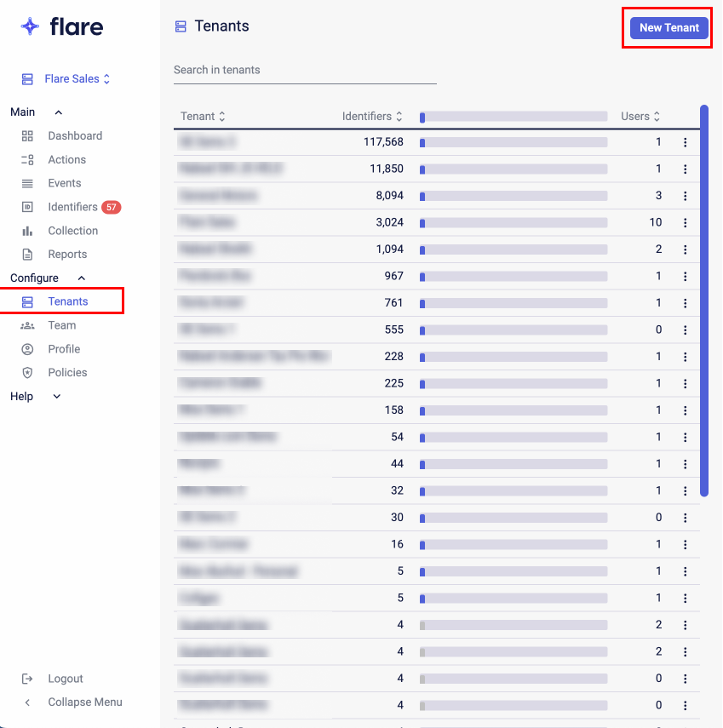Open row menu for 117,568 identifiers tenant
This screenshot has height=728, width=723.
coord(685,142)
